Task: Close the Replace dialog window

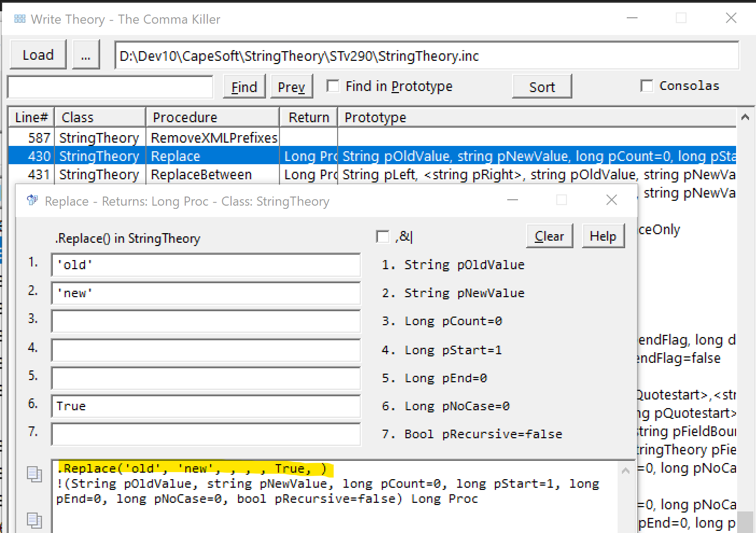Action: tap(611, 200)
